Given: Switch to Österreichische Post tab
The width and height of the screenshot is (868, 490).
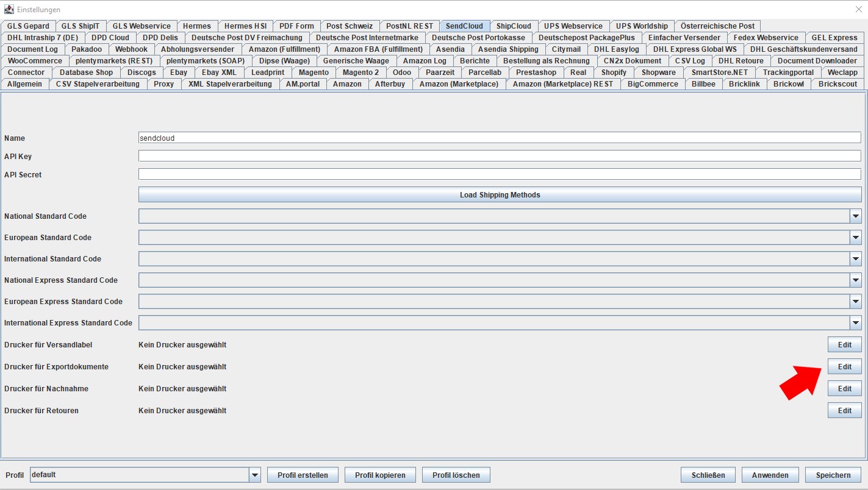Looking at the screenshot, I should pyautogui.click(x=717, y=26).
